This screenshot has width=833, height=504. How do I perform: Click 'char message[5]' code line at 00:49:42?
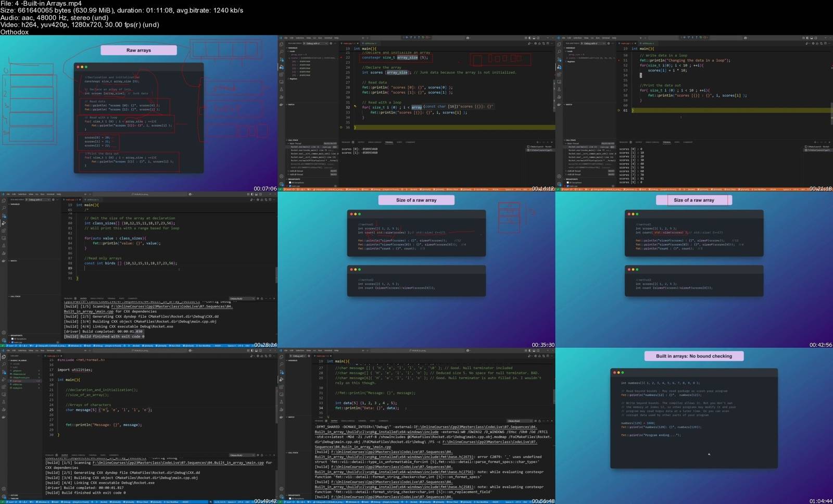click(109, 410)
